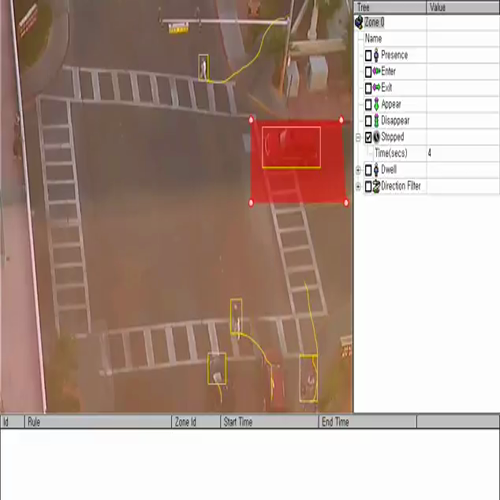The image size is (500, 500).
Task: Enable the Exit checkbox
Action: point(368,88)
